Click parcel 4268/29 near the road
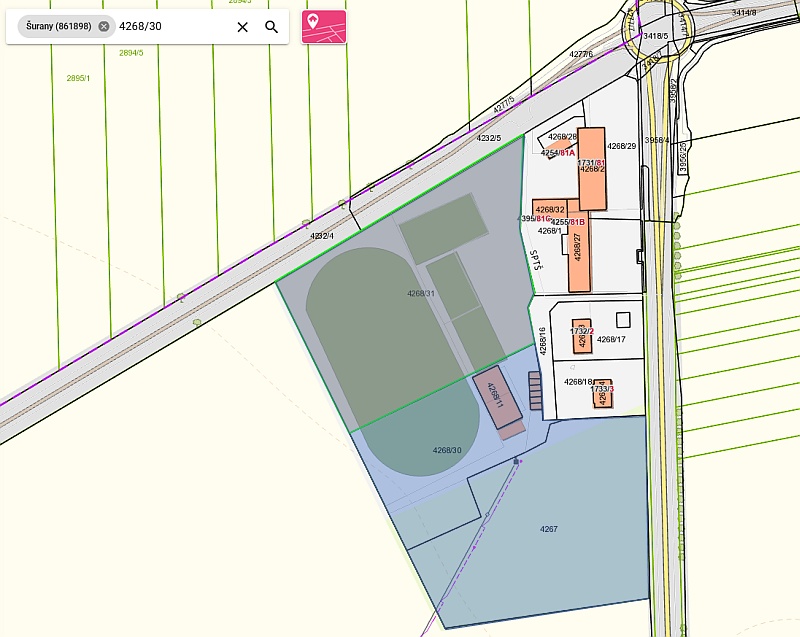This screenshot has height=637, width=800. pos(622,147)
